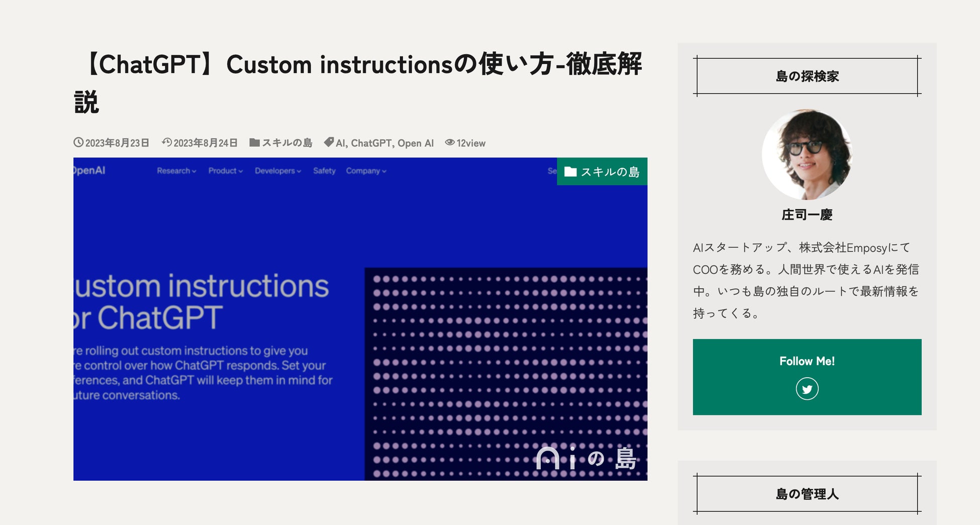Click the eye icon beside 12view
Viewport: 980px width, 525px height.
tap(450, 142)
